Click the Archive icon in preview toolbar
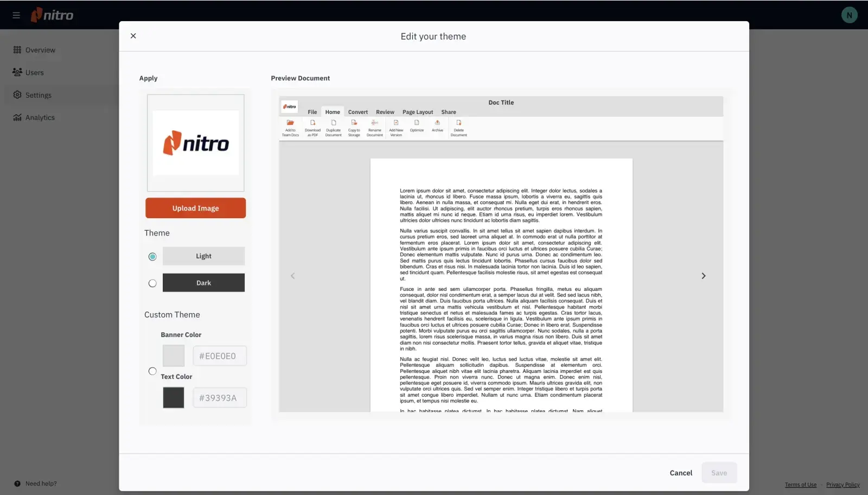Screen dimensions: 868x495 tap(437, 123)
